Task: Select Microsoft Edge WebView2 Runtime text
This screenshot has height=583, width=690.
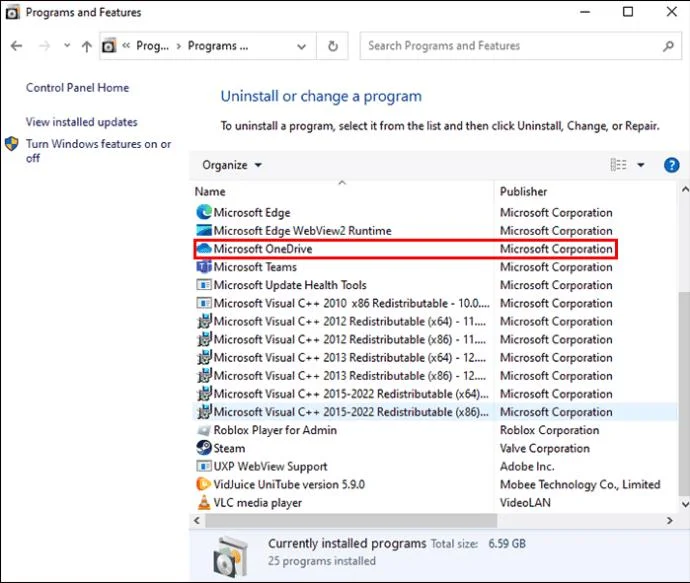Action: [302, 231]
